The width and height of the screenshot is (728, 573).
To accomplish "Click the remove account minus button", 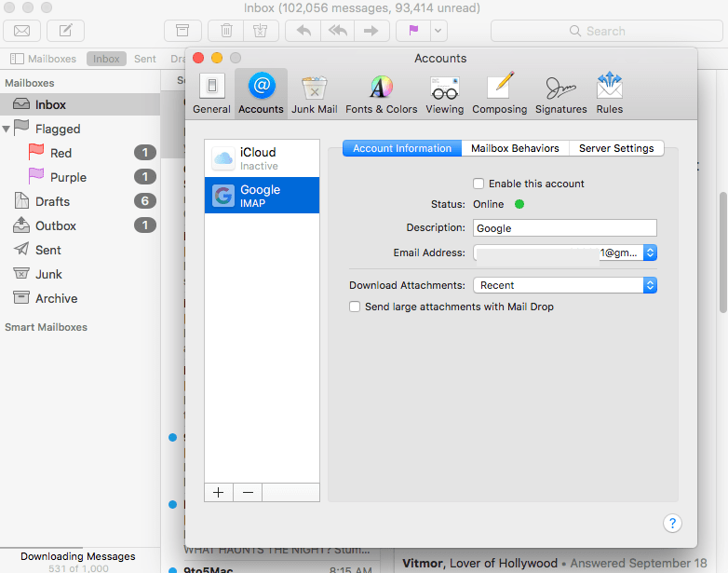I will 248,493.
